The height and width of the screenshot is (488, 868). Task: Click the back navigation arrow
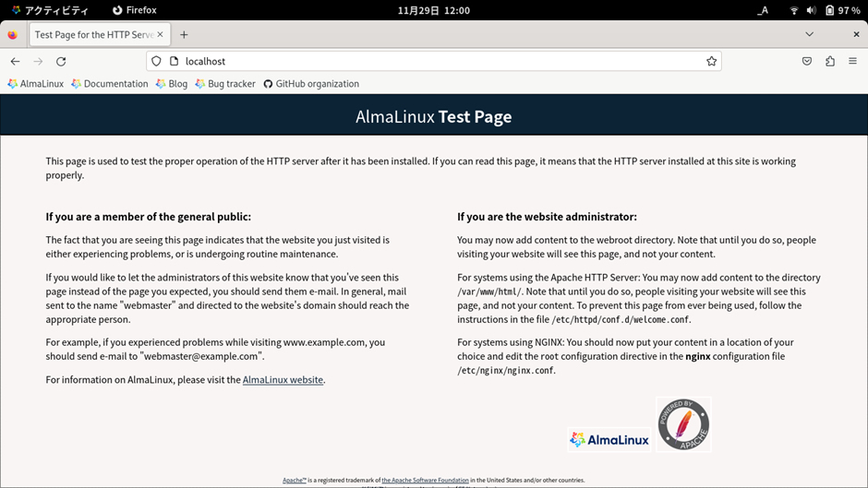point(15,62)
